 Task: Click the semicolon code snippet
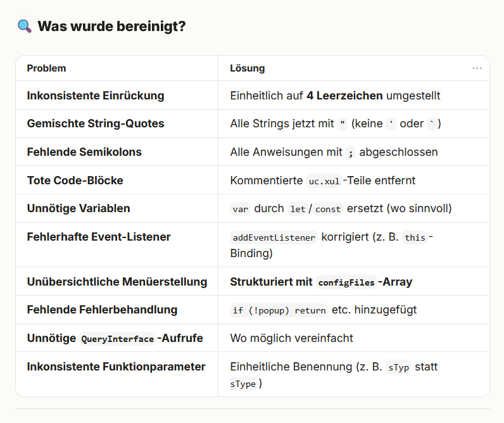[x=351, y=153]
